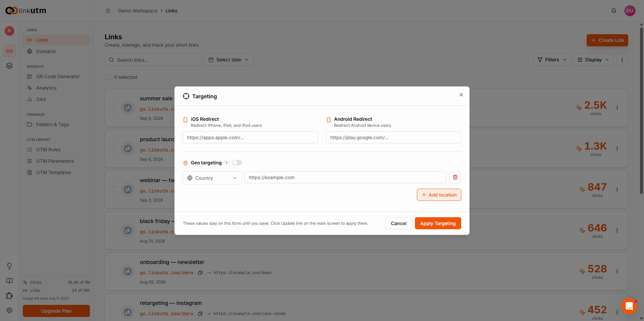The height and width of the screenshot is (321, 644).
Task: Open options menu for the 2.5K clicks link
Action: tap(617, 108)
